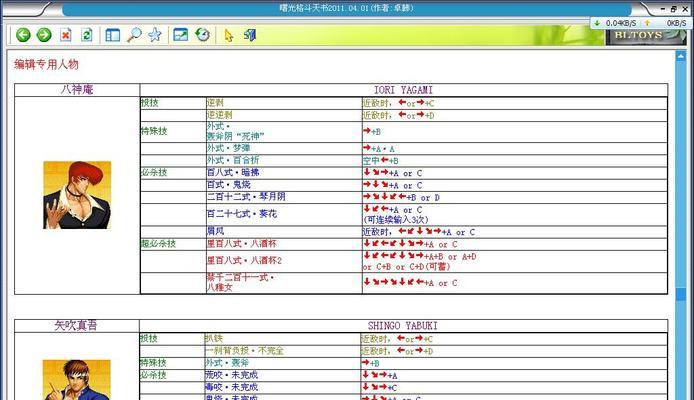Click the red heading 编辑专用人物

(x=46, y=65)
